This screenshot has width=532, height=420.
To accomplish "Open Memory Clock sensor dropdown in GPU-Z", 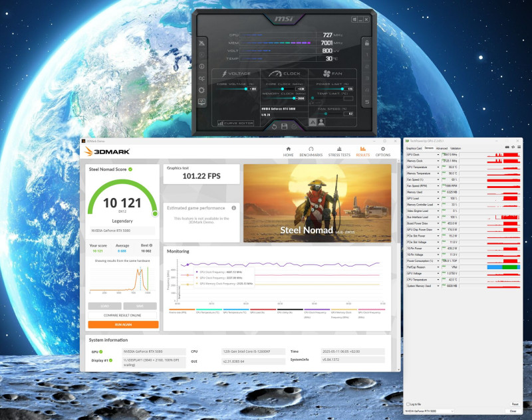I will [438, 161].
